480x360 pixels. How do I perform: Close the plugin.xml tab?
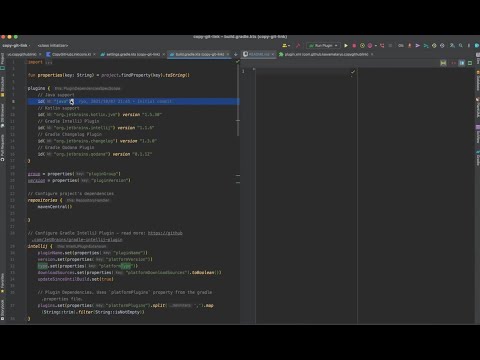pyautogui.click(x=372, y=54)
